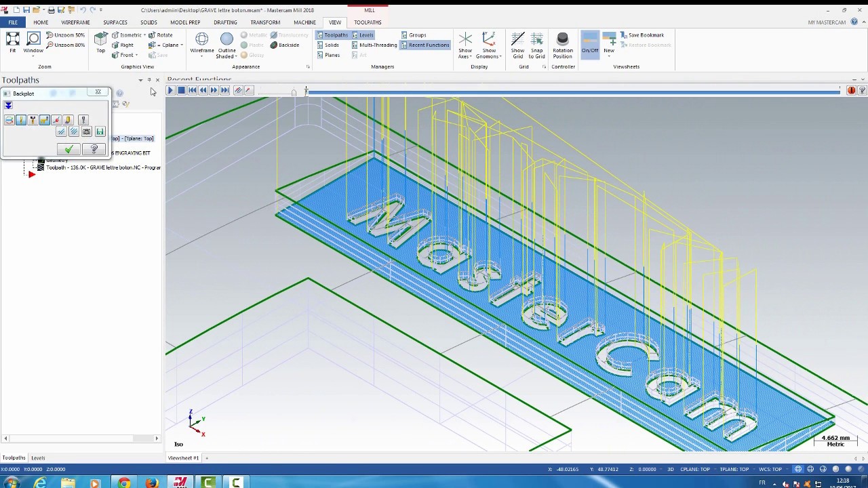This screenshot has width=868, height=488.
Task: Open Show Axes dropdown
Action: point(469,56)
